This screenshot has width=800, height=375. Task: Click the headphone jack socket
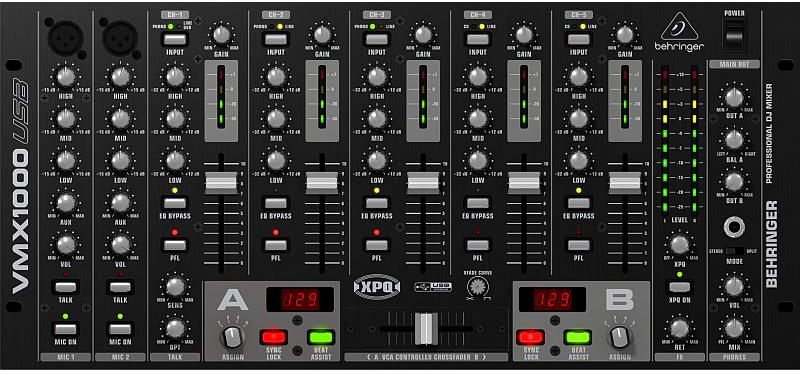[734, 227]
